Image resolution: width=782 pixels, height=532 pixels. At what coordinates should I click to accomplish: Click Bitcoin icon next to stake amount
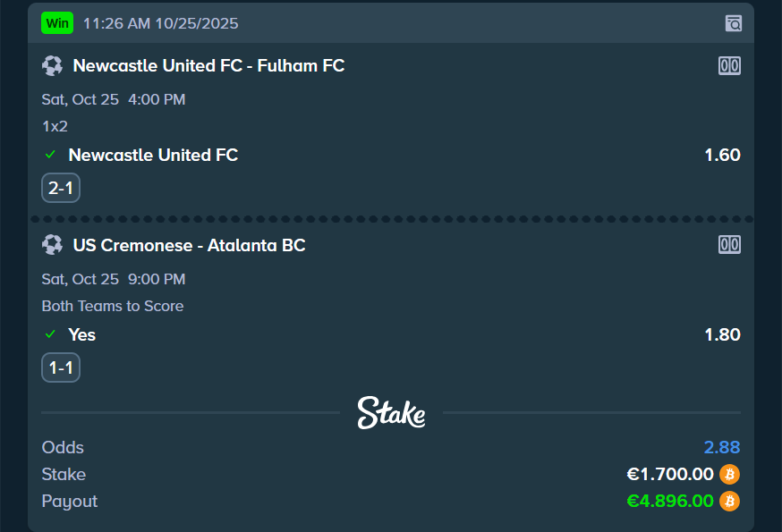(730, 474)
